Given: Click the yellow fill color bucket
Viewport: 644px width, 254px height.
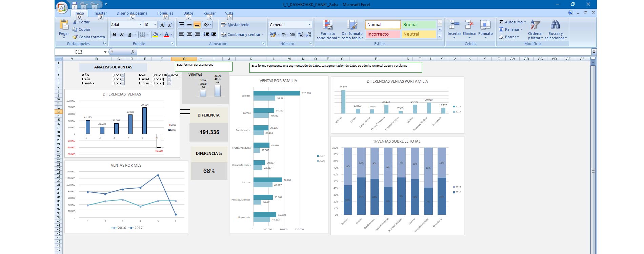Looking at the screenshot, I should (155, 35).
